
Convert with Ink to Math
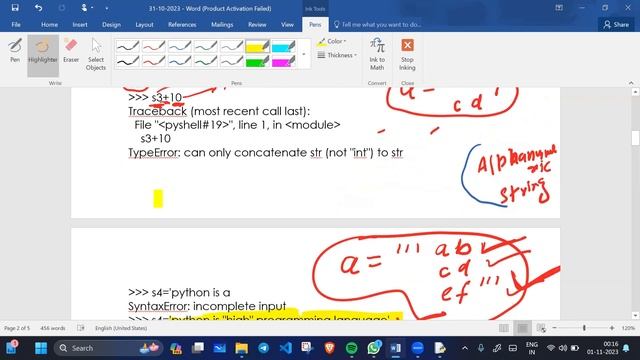(x=377, y=54)
